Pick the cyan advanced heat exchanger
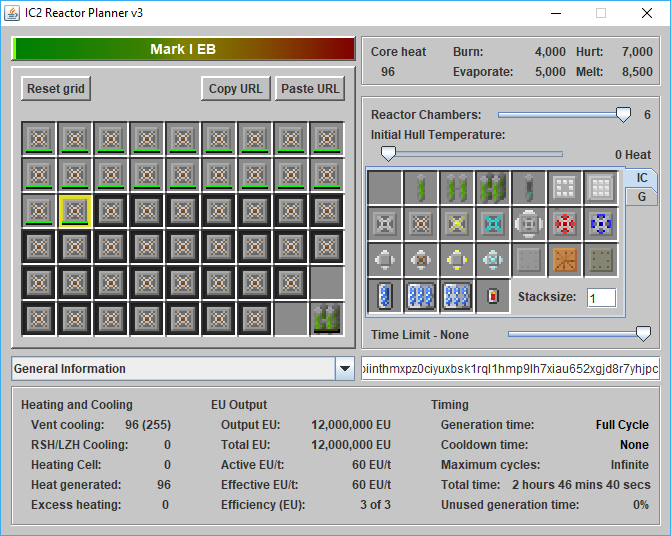 point(493,260)
